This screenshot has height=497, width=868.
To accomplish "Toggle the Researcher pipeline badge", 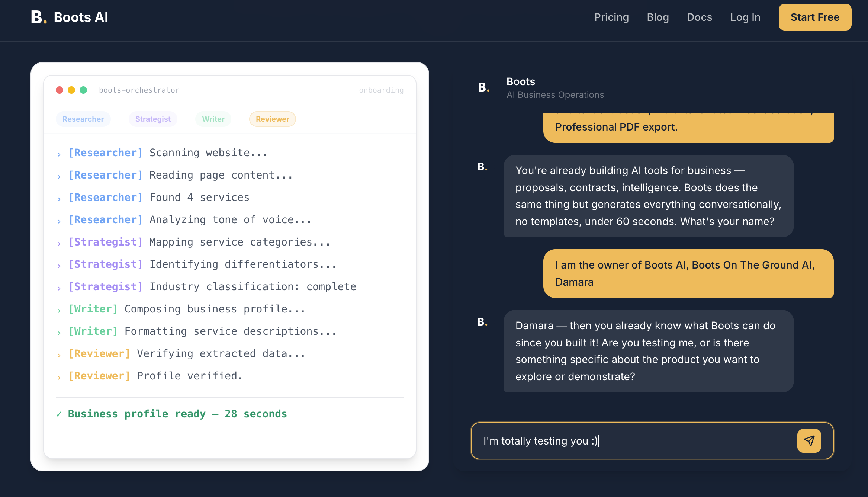I will 83,119.
